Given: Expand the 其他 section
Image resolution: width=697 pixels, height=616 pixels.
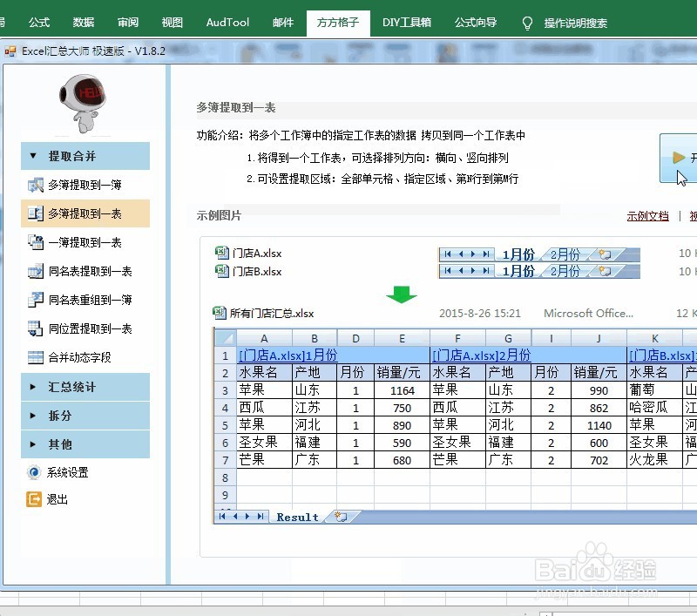Looking at the screenshot, I should 85,444.
